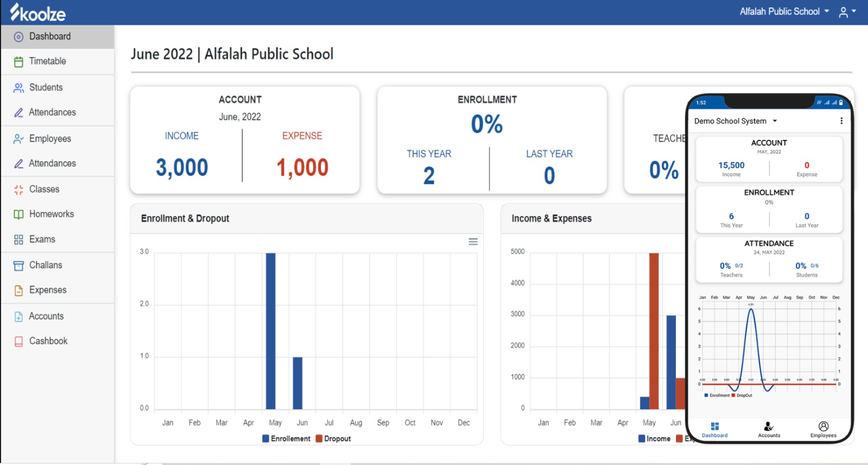Select the Classes icon in the sidebar
The height and width of the screenshot is (465, 868).
(x=18, y=190)
